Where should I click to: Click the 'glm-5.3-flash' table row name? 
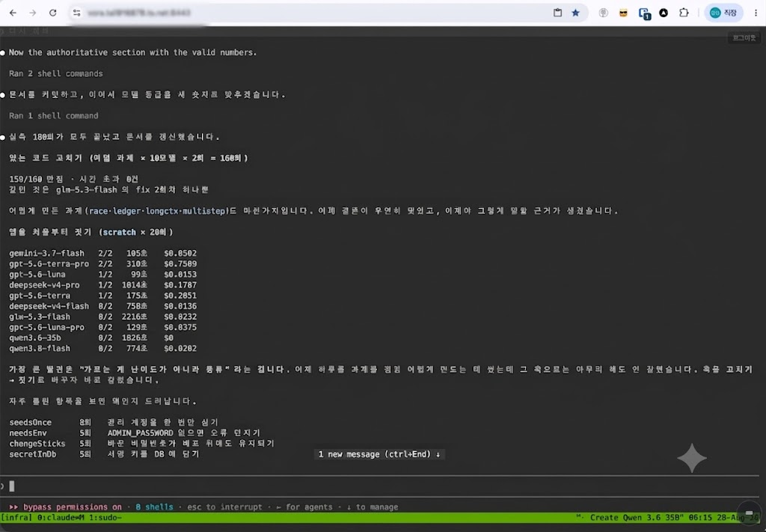40,317
